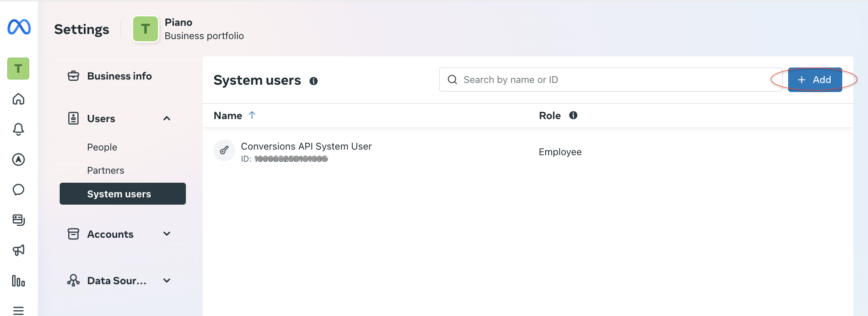Screen dimensions: 868x316
Task: Click the Users badge icon
Action: [x=73, y=118]
